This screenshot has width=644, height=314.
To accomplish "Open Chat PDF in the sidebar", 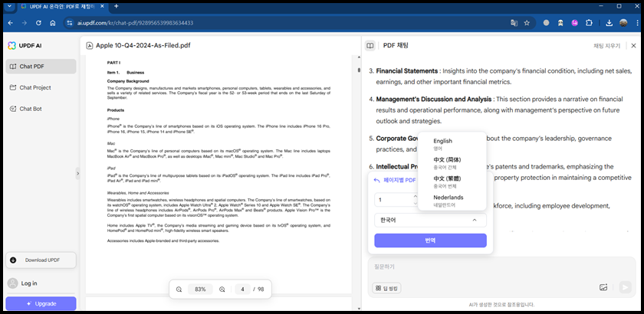I will (x=41, y=67).
